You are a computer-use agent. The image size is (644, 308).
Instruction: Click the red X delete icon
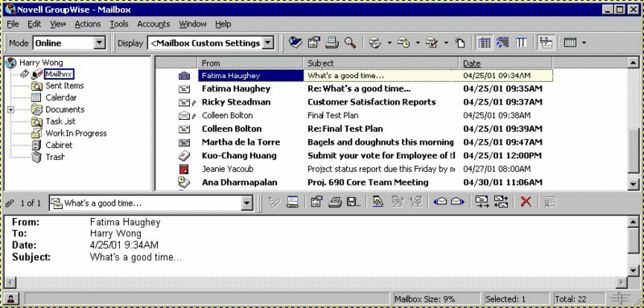pyautogui.click(x=526, y=201)
